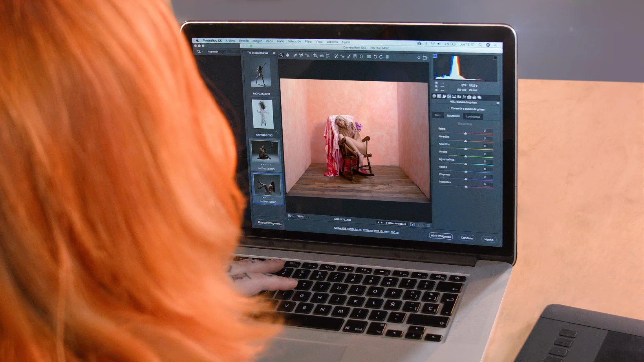Select the Adjustment Brush tool
The image size is (644, 362).
coord(349,56)
